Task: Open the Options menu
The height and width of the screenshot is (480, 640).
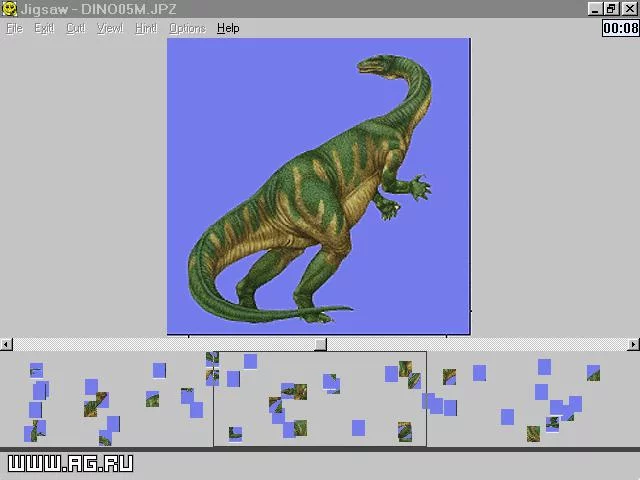Action: 187,28
